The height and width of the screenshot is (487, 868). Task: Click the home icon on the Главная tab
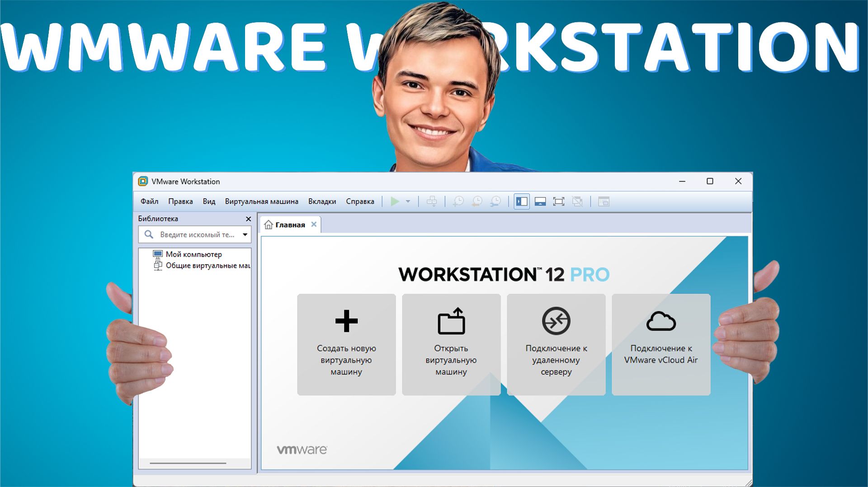(269, 224)
